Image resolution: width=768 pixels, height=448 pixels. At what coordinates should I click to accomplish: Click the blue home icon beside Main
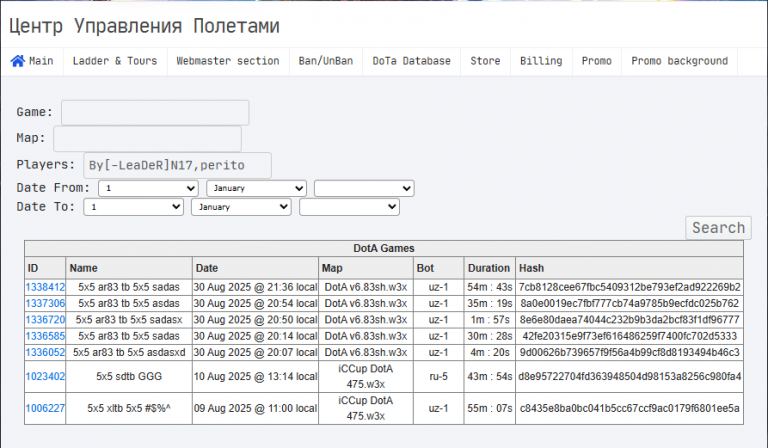click(18, 61)
